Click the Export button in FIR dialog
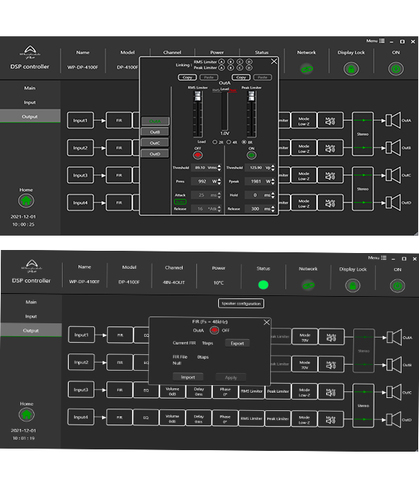The image size is (419, 500). coord(237,343)
